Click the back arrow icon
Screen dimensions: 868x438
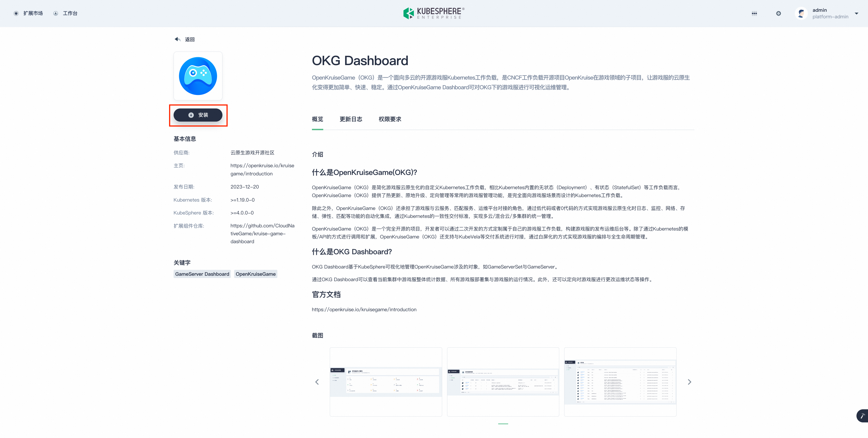[x=178, y=39]
